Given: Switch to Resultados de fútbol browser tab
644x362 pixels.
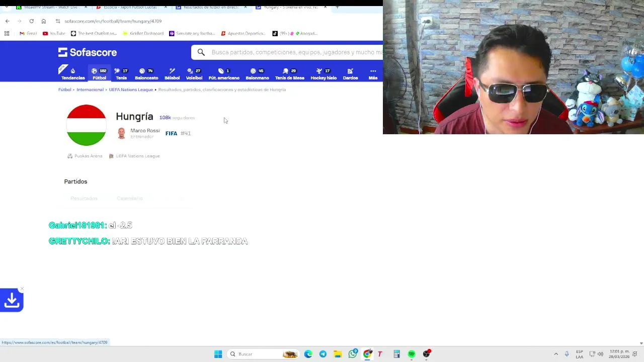Looking at the screenshot, I should pyautogui.click(x=211, y=7).
